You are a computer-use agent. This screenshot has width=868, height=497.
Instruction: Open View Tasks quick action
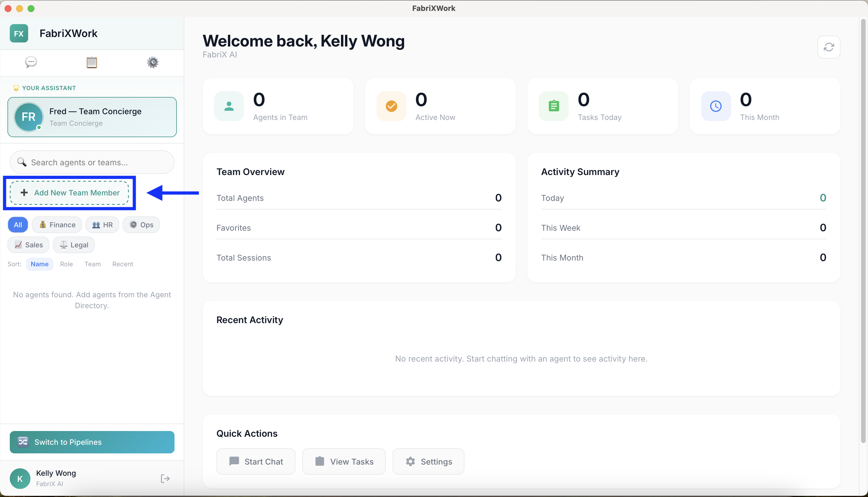(344, 461)
